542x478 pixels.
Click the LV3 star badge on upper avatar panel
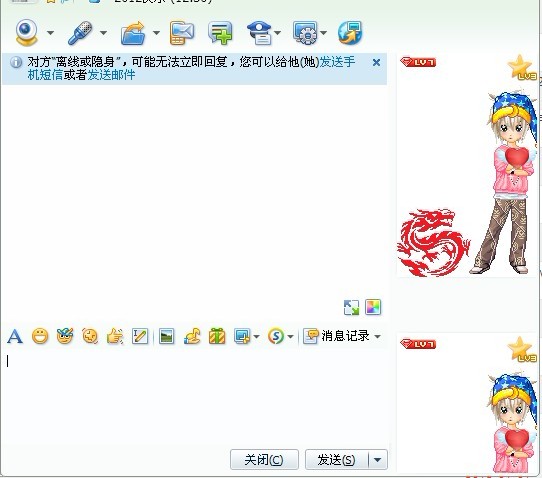522,68
